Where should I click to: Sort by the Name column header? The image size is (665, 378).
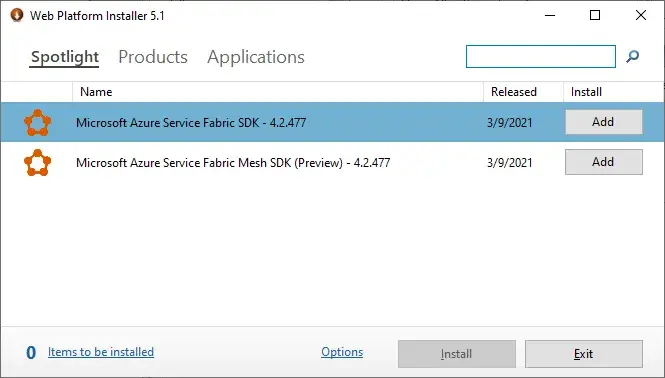coord(278,92)
